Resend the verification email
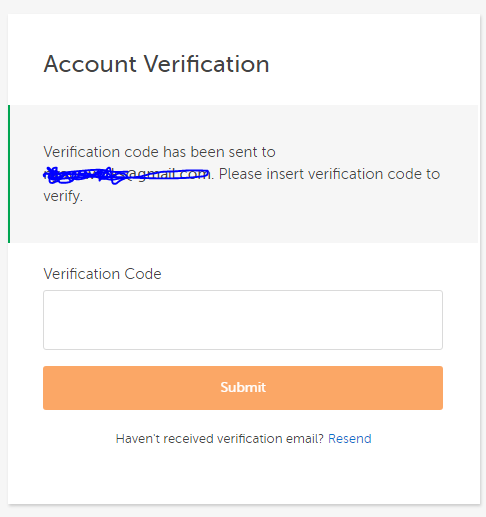486x517 pixels. pos(350,439)
